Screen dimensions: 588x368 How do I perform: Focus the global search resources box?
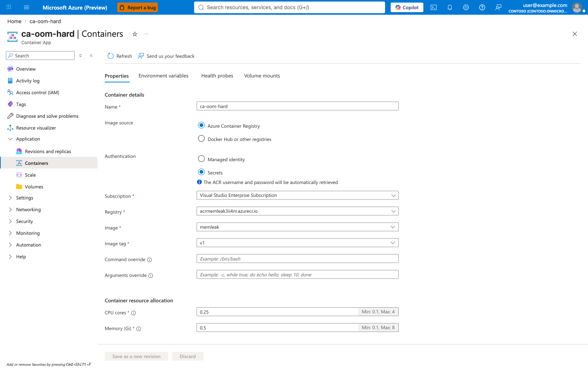point(290,7)
